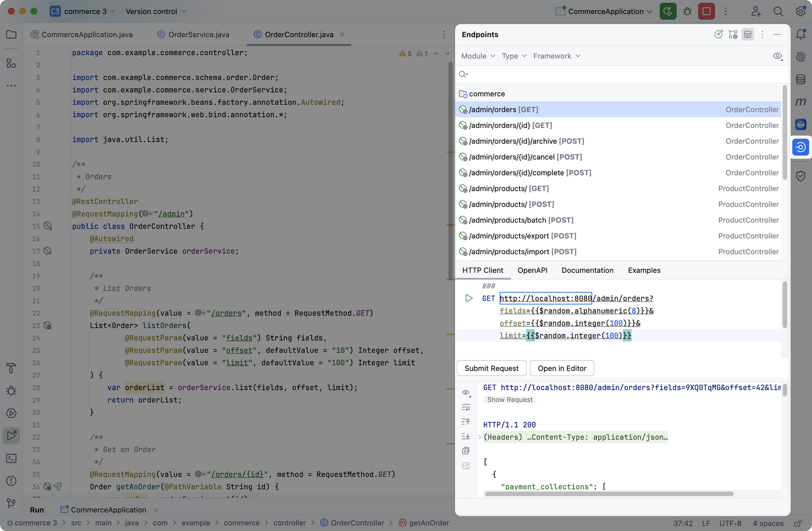
Task: Toggle soft-wrap in response panel
Action: (x=466, y=407)
